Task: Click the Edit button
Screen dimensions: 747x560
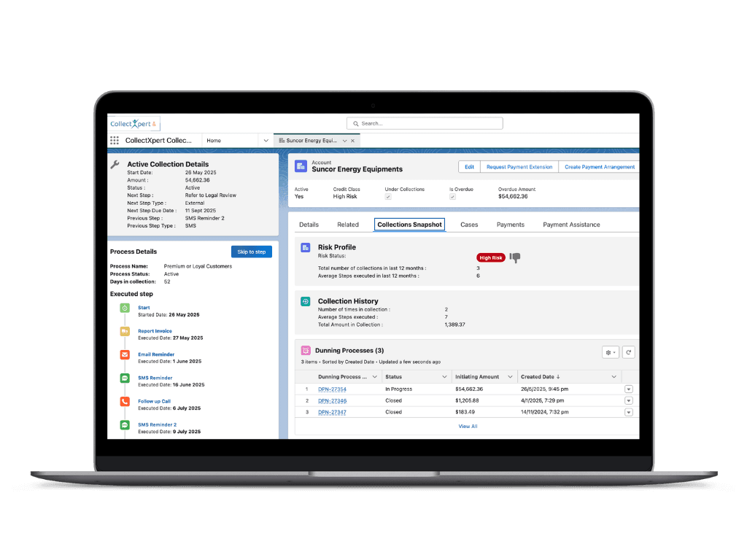Action: (469, 167)
